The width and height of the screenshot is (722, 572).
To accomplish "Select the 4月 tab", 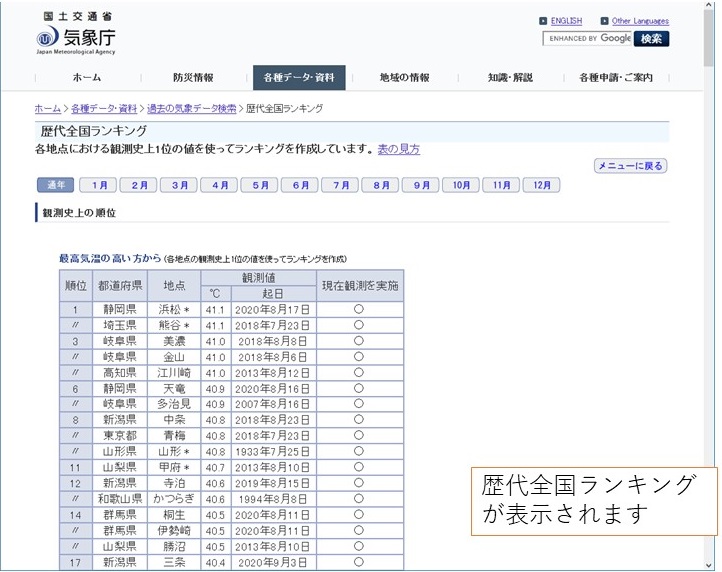I will [x=219, y=185].
